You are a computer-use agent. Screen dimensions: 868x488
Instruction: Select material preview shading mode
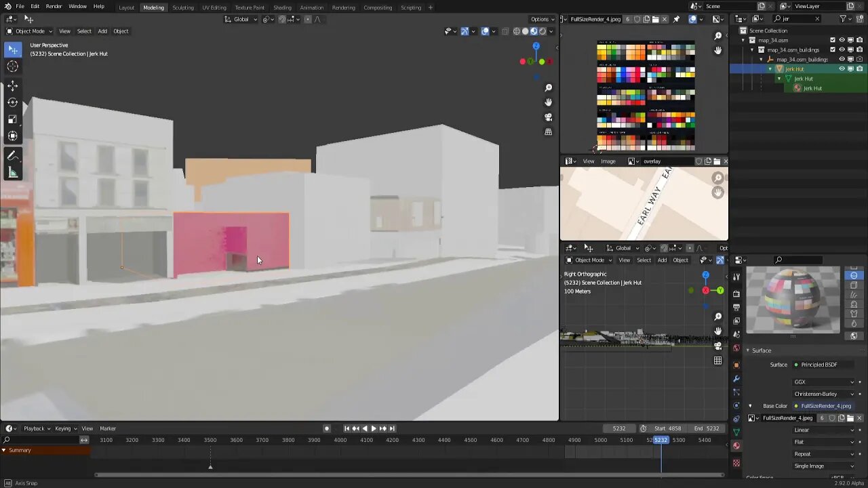pyautogui.click(x=534, y=31)
